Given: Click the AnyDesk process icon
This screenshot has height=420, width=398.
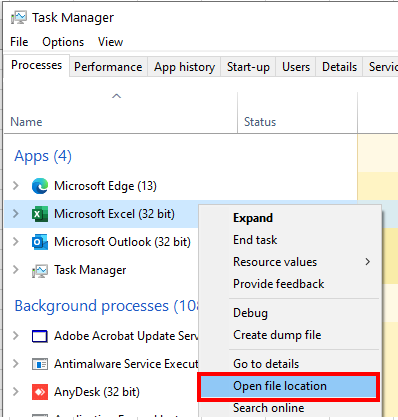Looking at the screenshot, I should coord(40,392).
